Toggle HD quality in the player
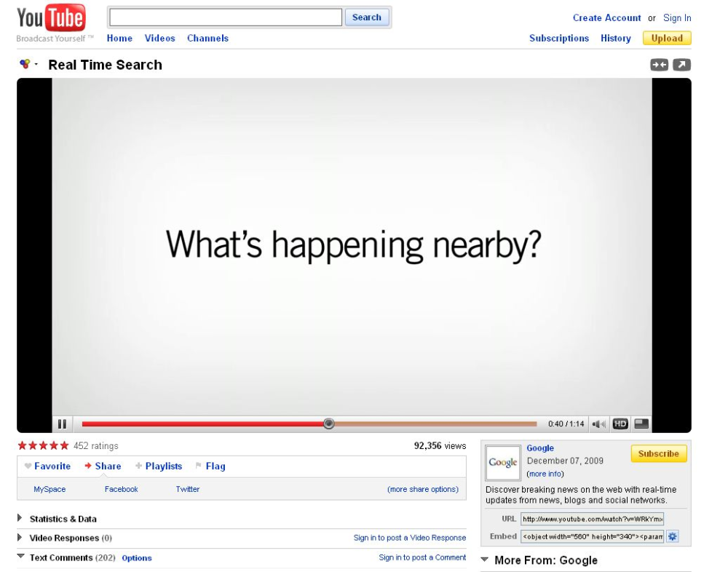Screen dimensions: 728x572 [620, 424]
